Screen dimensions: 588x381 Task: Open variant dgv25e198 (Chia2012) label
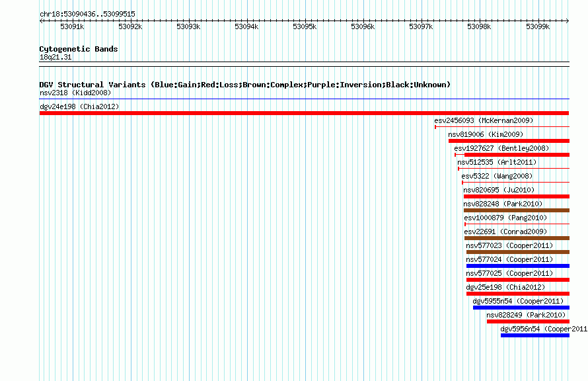pyautogui.click(x=505, y=287)
